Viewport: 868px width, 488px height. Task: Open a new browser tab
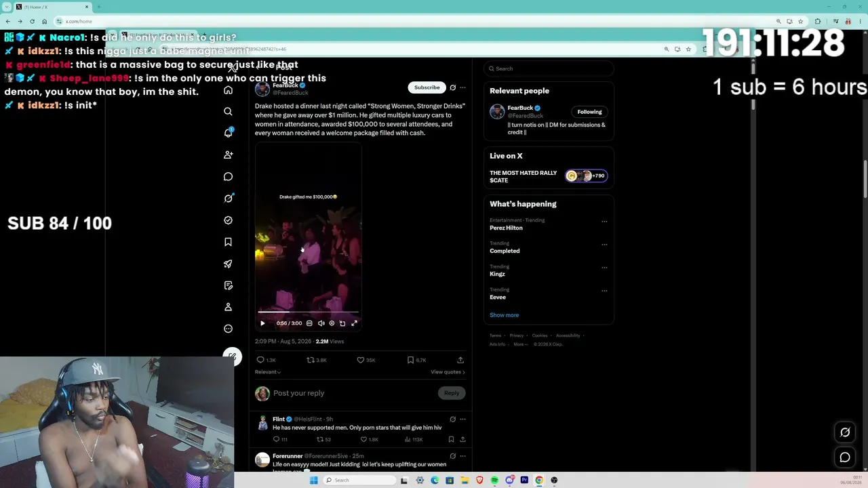click(98, 7)
